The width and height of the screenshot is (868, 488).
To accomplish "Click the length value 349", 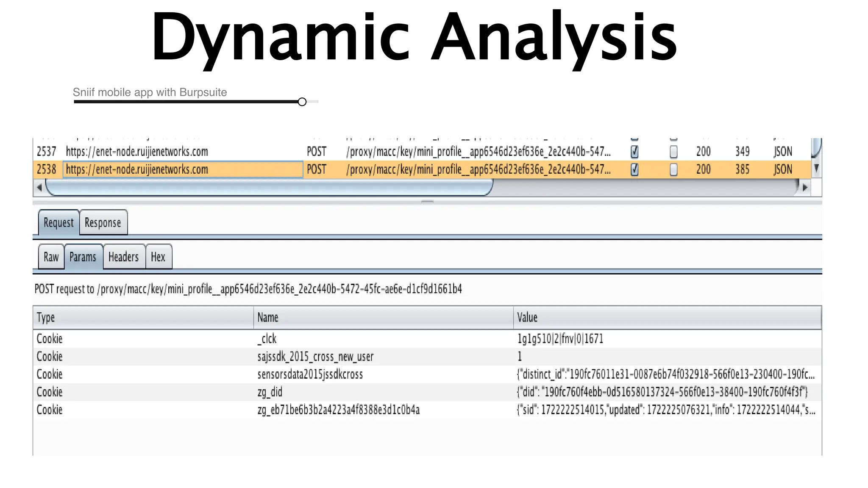I will click(743, 152).
